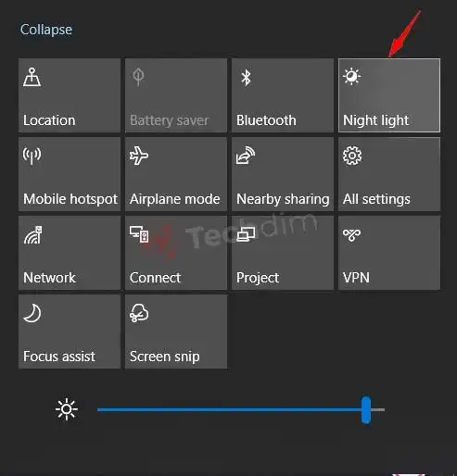Click the Screen snip scissors icon
The image size is (457, 476).
[x=139, y=313]
